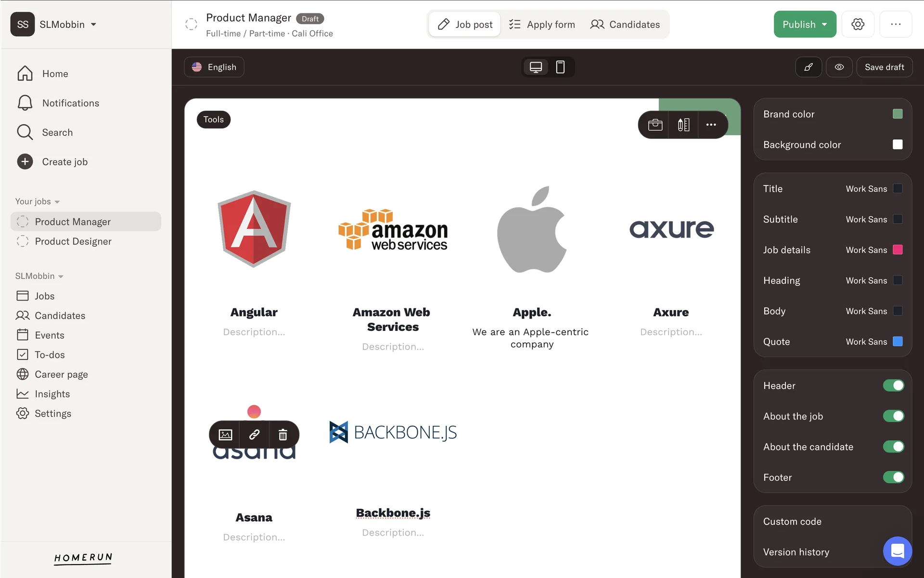Open the Candidates tab
This screenshot has height=578, width=924.
point(625,24)
